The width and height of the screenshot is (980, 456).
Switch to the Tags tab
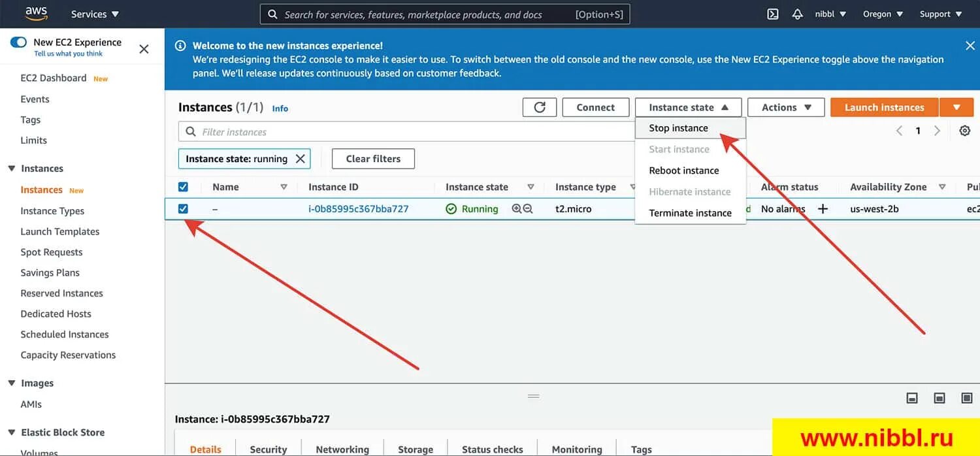[642, 449]
